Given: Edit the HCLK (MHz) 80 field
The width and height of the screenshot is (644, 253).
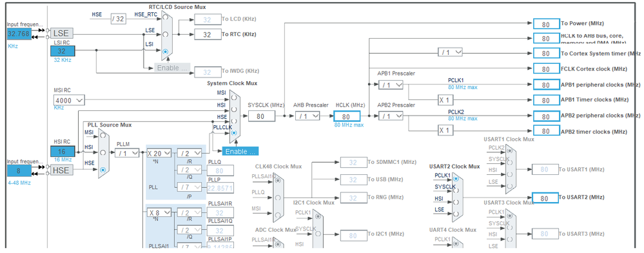Looking at the screenshot, I should coord(347,116).
